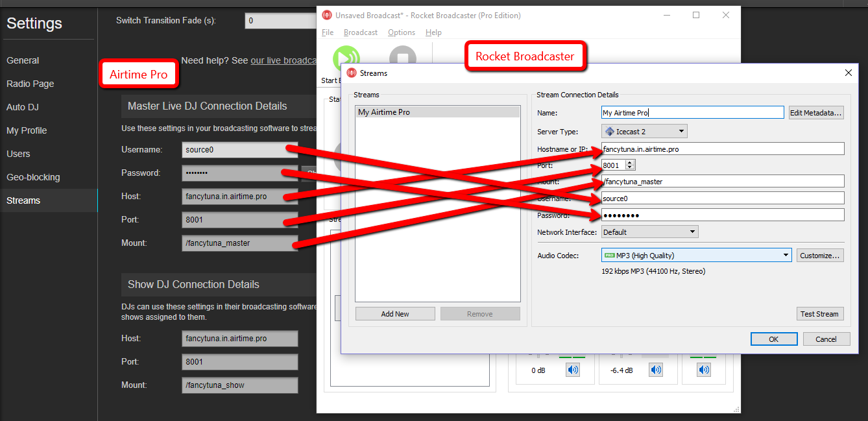Mute the -6.4 dB channel speaker icon
Viewport: 868px width, 421px height.
[657, 370]
